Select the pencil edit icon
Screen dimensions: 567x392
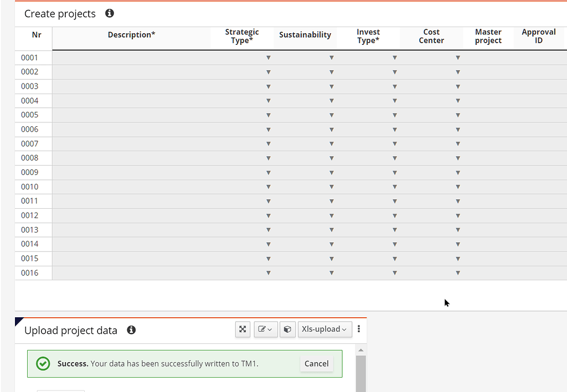click(262, 329)
